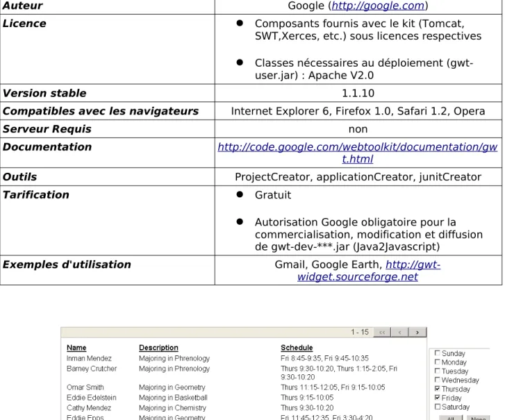Click the 'Documentation' row label
Screen dimensions: 505x420
pyautogui.click(x=47, y=146)
